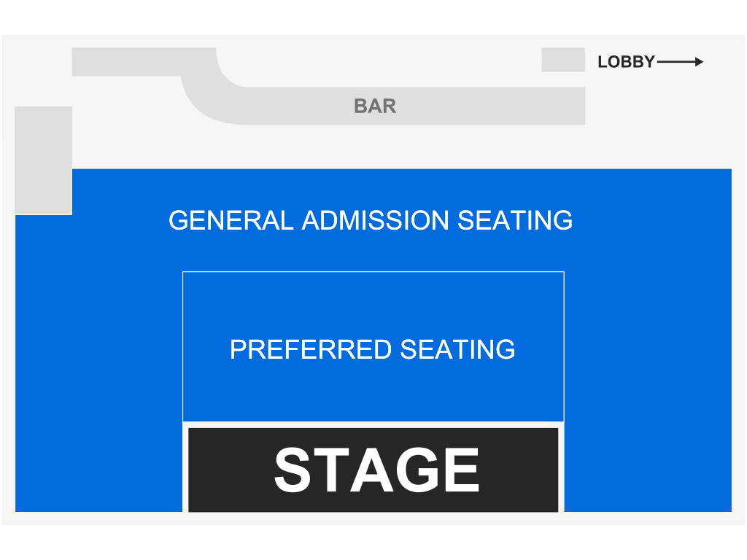
Task: Click the black Stage block
Action: pos(373,470)
